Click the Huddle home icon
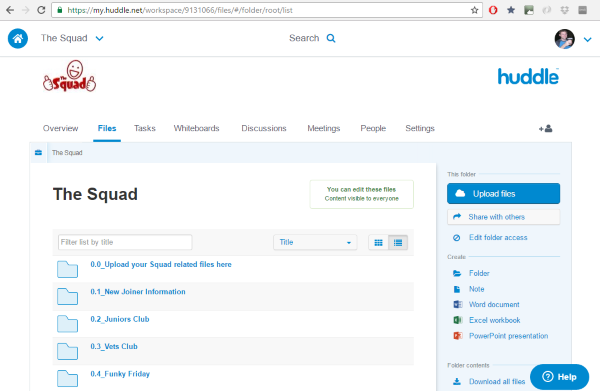This screenshot has height=391, width=600. coord(18,38)
